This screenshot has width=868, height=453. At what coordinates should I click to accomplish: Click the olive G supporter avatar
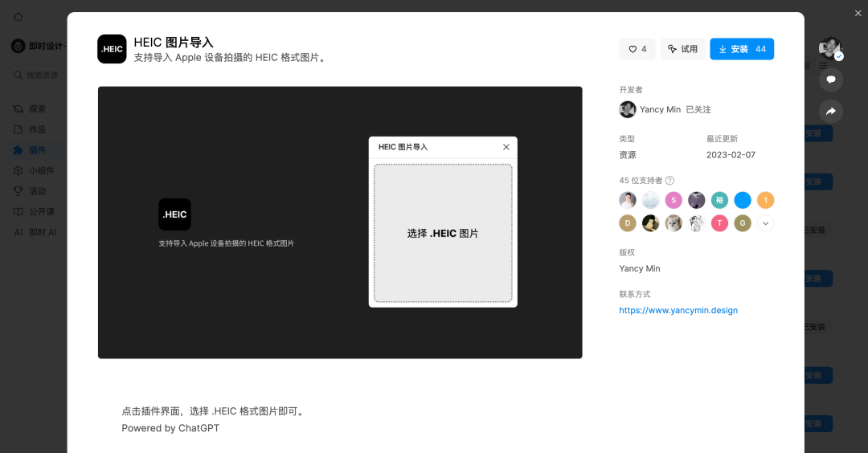[743, 223]
